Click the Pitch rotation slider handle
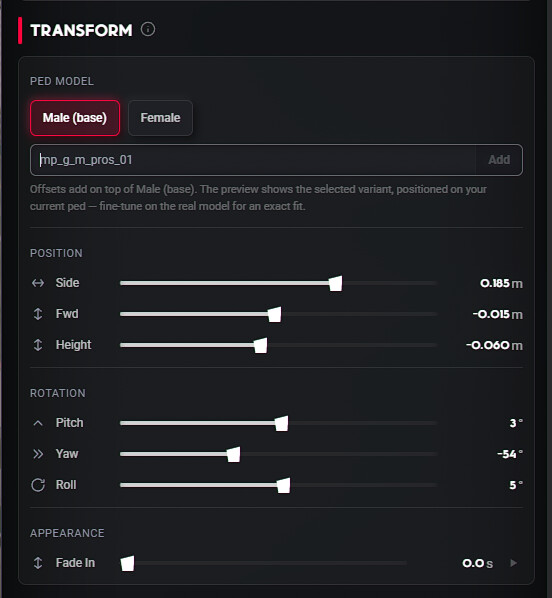 coord(282,423)
